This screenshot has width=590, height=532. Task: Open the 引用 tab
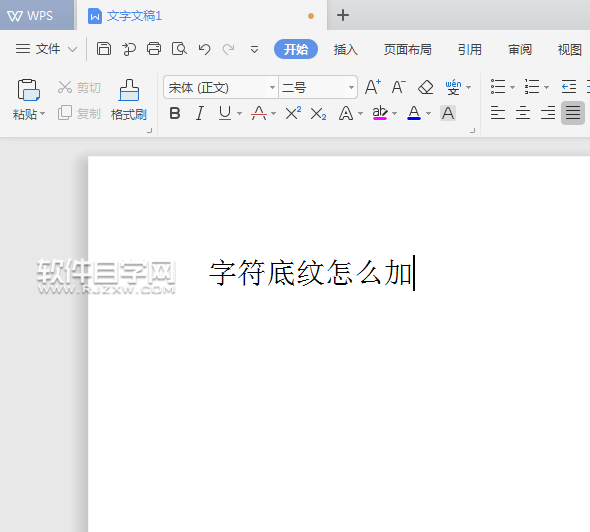coord(470,49)
